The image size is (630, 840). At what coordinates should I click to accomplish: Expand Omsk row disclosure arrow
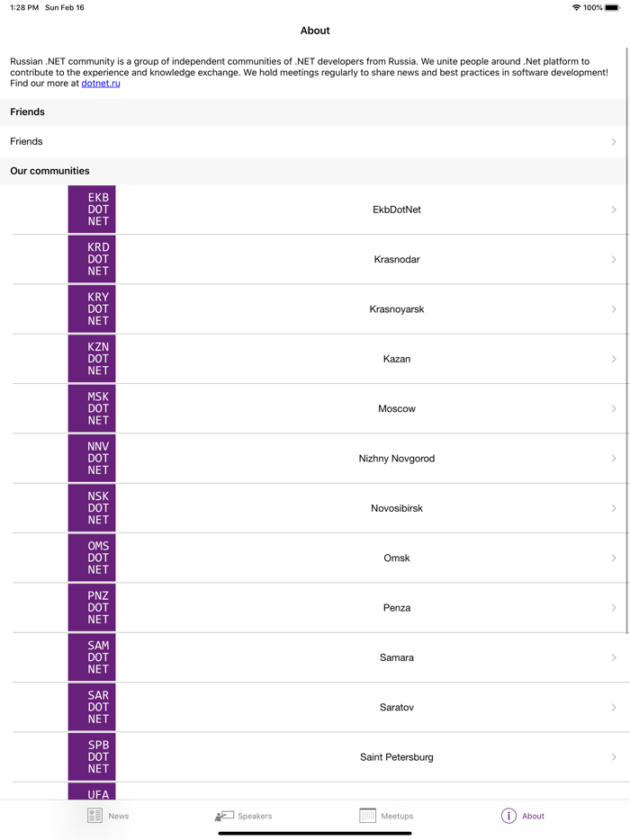614,559
